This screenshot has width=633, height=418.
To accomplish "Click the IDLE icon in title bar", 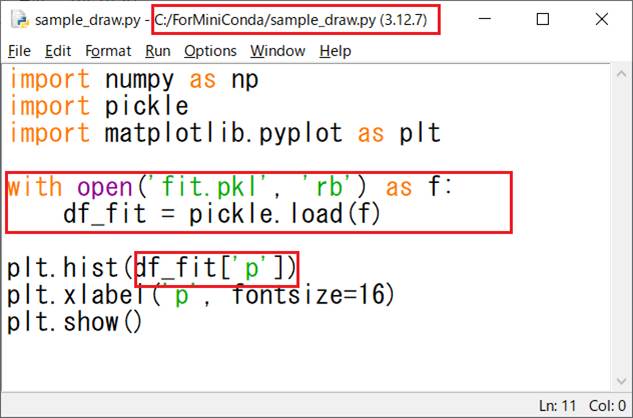I will coord(19,20).
